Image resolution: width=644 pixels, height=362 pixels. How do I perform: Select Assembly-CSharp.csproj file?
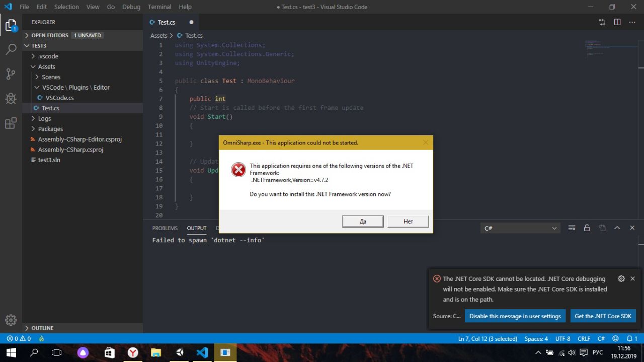coord(83,150)
